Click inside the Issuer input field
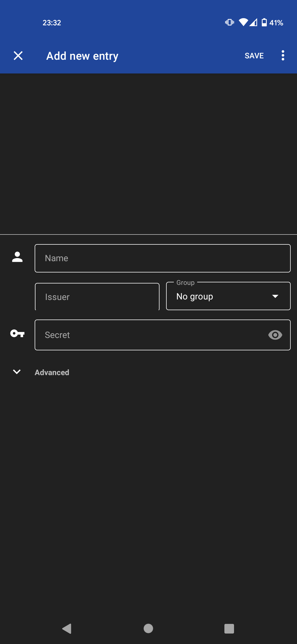The image size is (297, 644). click(97, 296)
